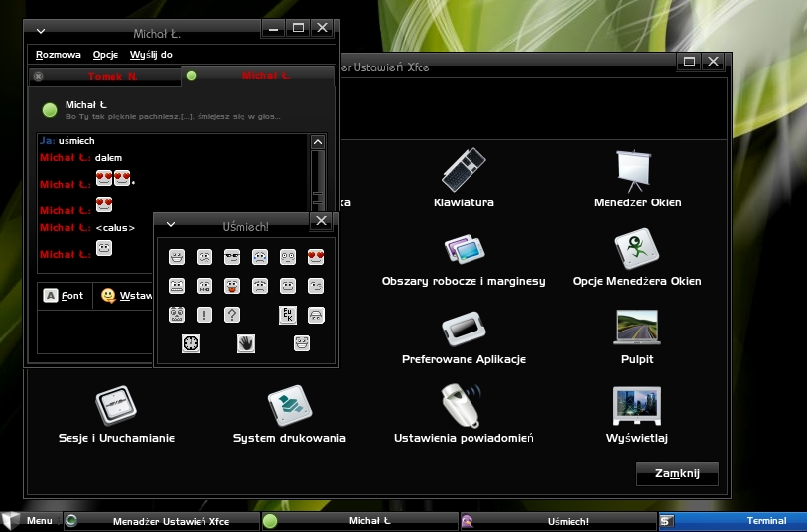Open the Rozmowa menu

[59, 55]
